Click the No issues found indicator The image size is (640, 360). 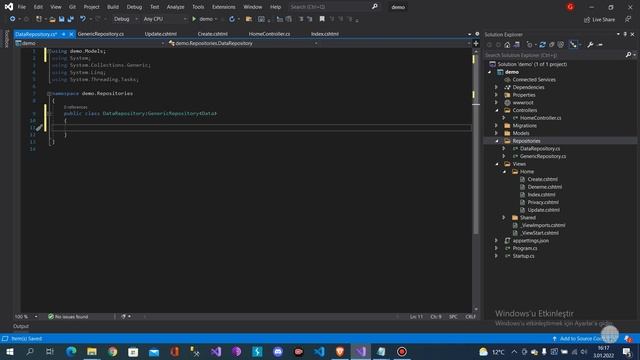tap(68, 317)
